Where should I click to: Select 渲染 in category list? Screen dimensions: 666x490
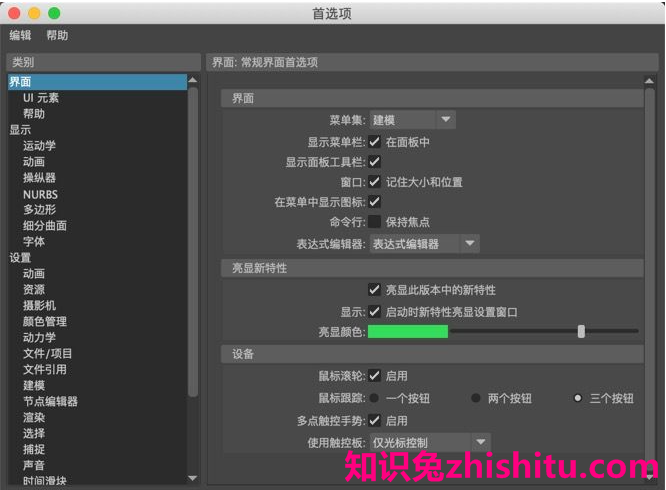pyautogui.click(x=34, y=417)
